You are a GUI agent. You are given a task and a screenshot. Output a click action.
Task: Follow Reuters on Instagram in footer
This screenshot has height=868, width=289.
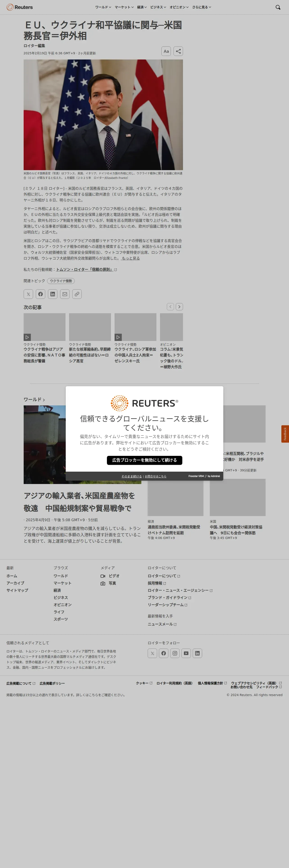175,653
